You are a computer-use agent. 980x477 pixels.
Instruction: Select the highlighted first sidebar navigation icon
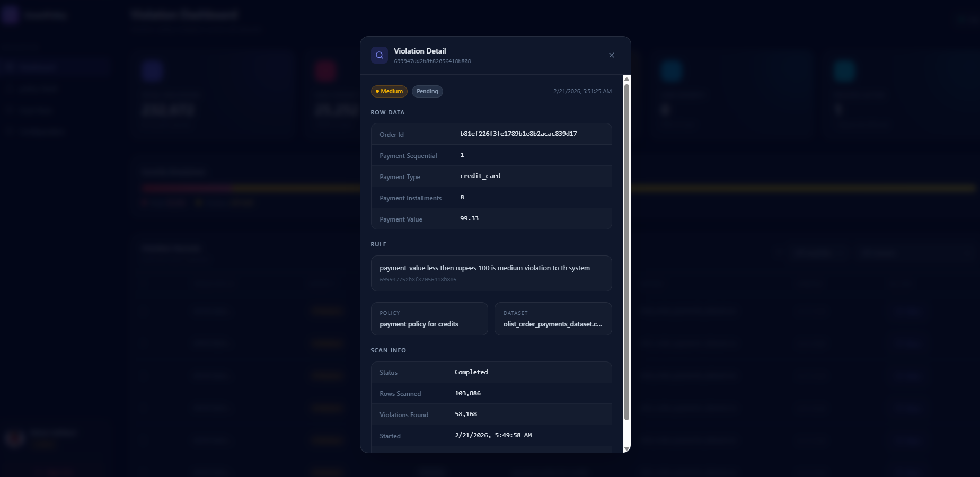[x=10, y=67]
